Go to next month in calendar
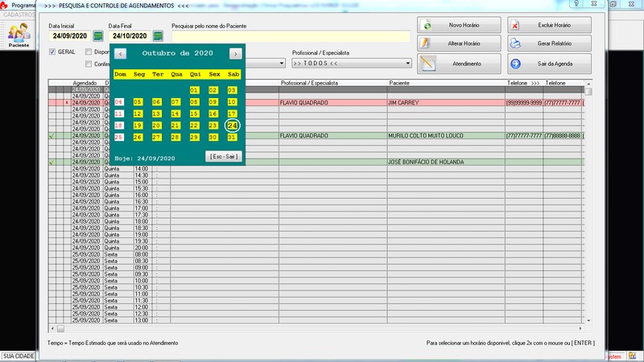 [235, 54]
